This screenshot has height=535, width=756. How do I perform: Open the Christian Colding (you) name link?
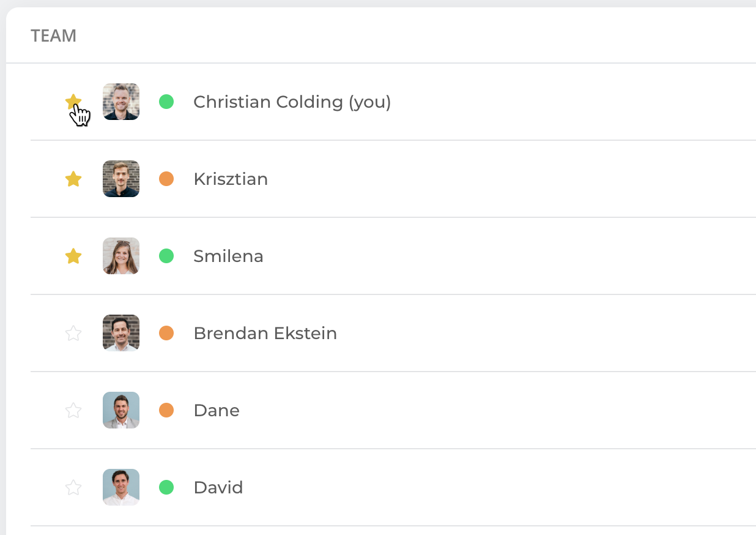[292, 102]
